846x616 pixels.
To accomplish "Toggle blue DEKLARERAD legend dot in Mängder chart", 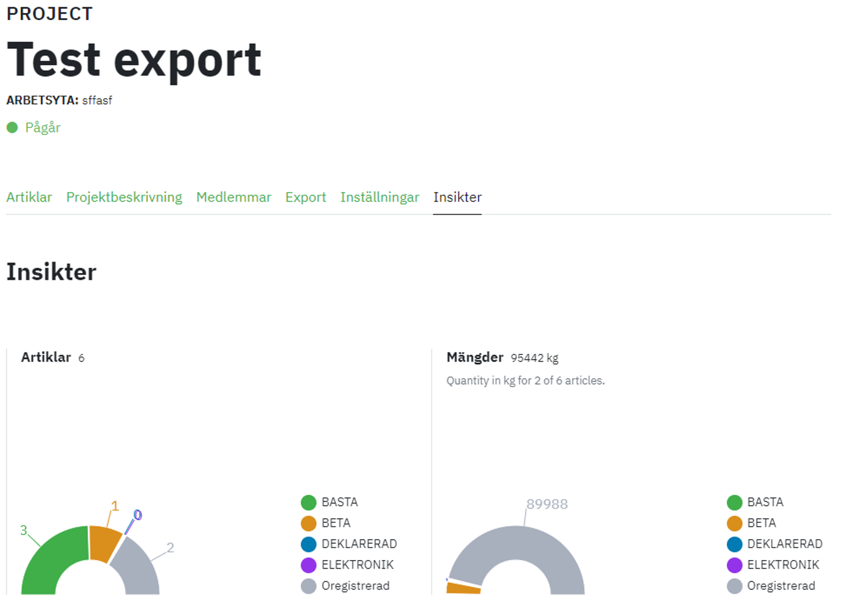I will (x=734, y=544).
